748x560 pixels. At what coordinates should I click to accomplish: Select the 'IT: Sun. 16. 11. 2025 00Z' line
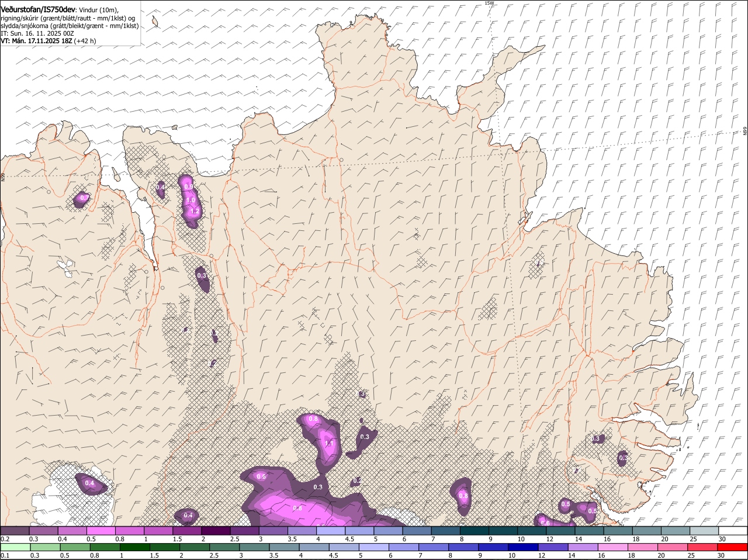pos(37,33)
